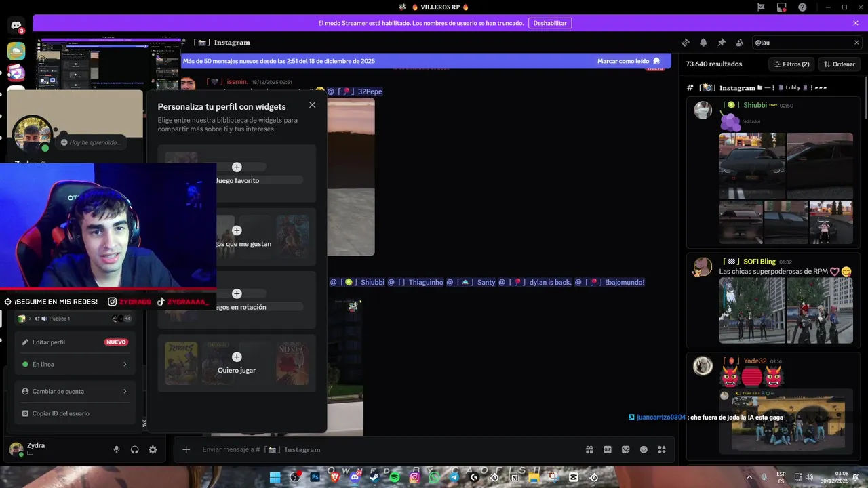Open threads icon in channel header
This screenshot has height=488, width=868.
point(685,42)
